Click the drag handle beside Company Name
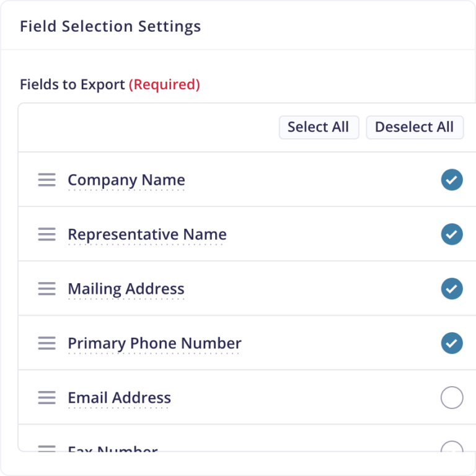 click(x=47, y=180)
